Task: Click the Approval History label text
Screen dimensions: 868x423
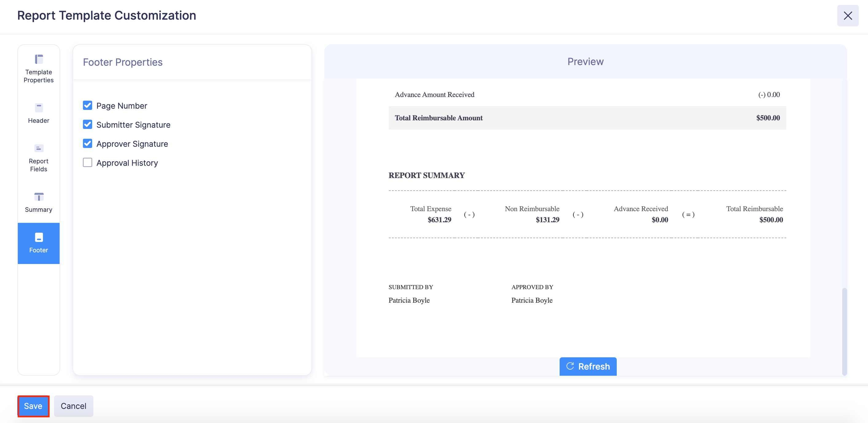Action: [127, 163]
